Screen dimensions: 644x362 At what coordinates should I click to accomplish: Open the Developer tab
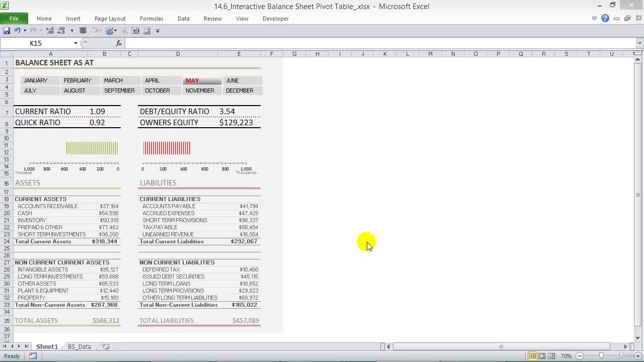[x=276, y=19]
